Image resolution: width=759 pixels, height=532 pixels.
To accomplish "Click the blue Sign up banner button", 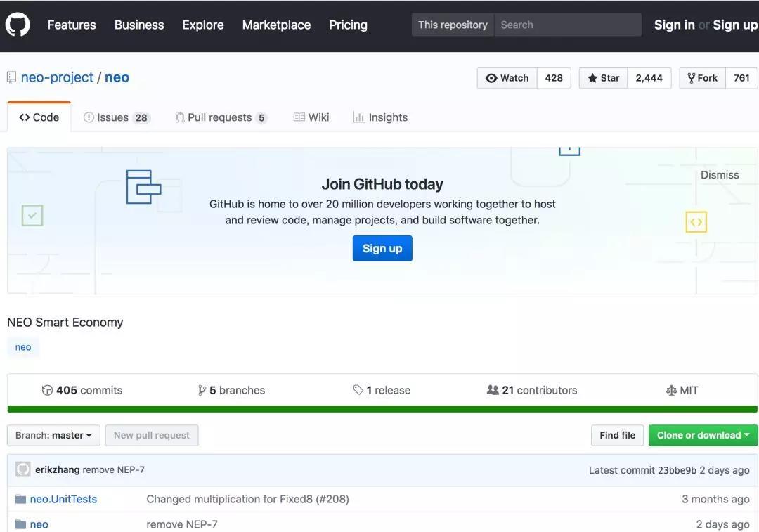I will [x=382, y=248].
